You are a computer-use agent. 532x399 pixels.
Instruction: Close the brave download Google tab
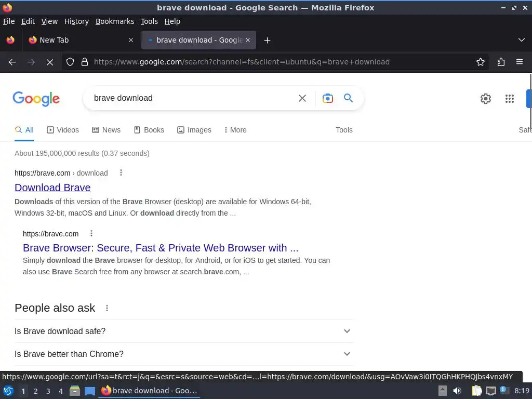(x=248, y=40)
